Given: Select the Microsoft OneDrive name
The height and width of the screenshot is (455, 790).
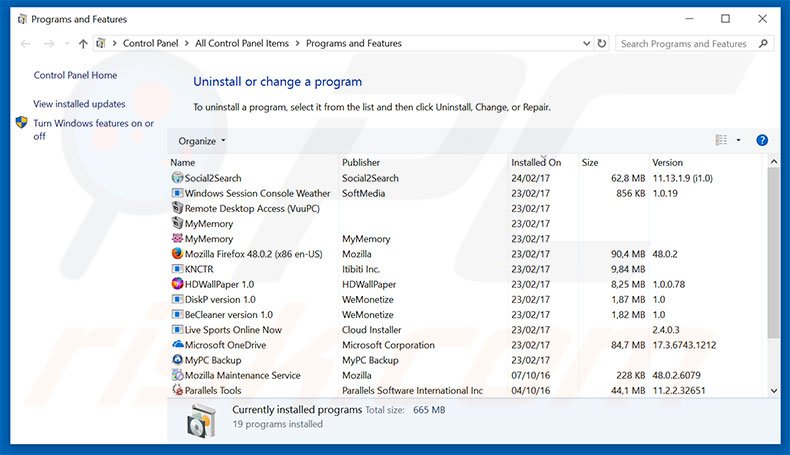Looking at the screenshot, I should click(x=225, y=345).
